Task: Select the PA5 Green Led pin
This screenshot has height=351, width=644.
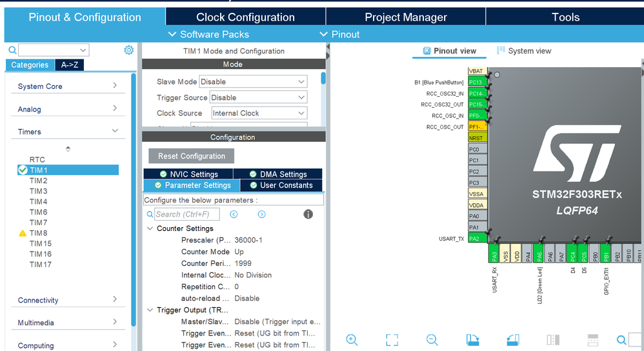Action: [538, 254]
